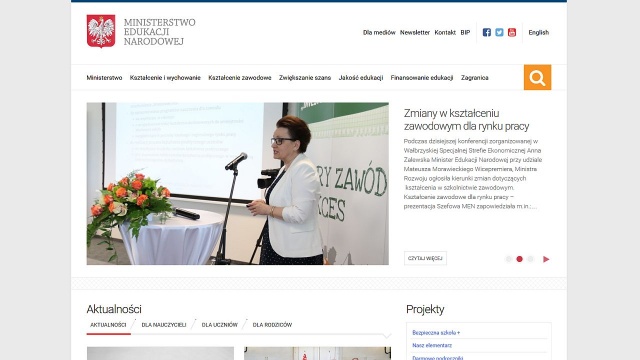Open the BIP link
The height and width of the screenshot is (360, 640).
coord(465,32)
